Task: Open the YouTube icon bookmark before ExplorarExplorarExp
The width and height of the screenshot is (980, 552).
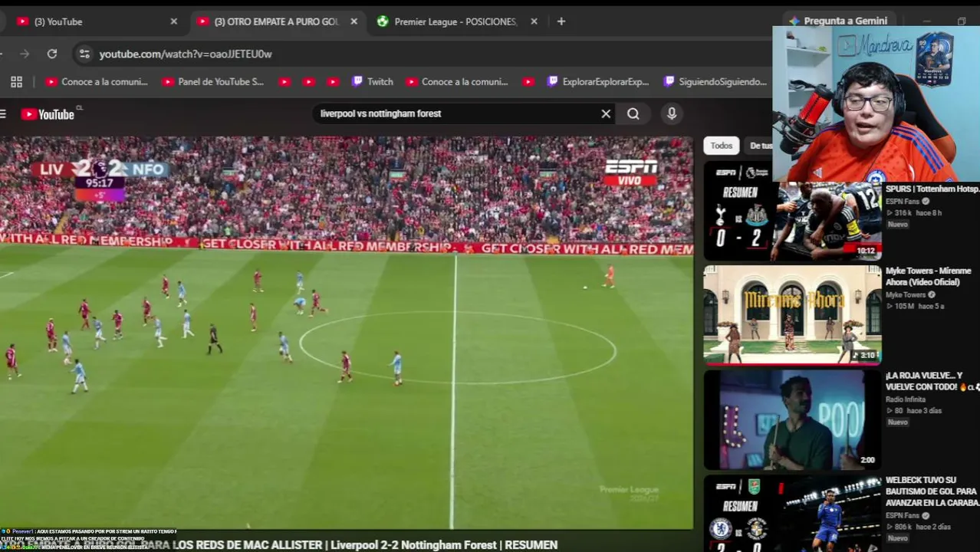Action: [528, 81]
